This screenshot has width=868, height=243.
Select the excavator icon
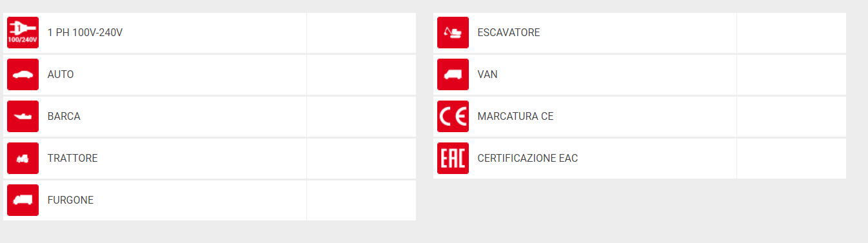click(453, 32)
